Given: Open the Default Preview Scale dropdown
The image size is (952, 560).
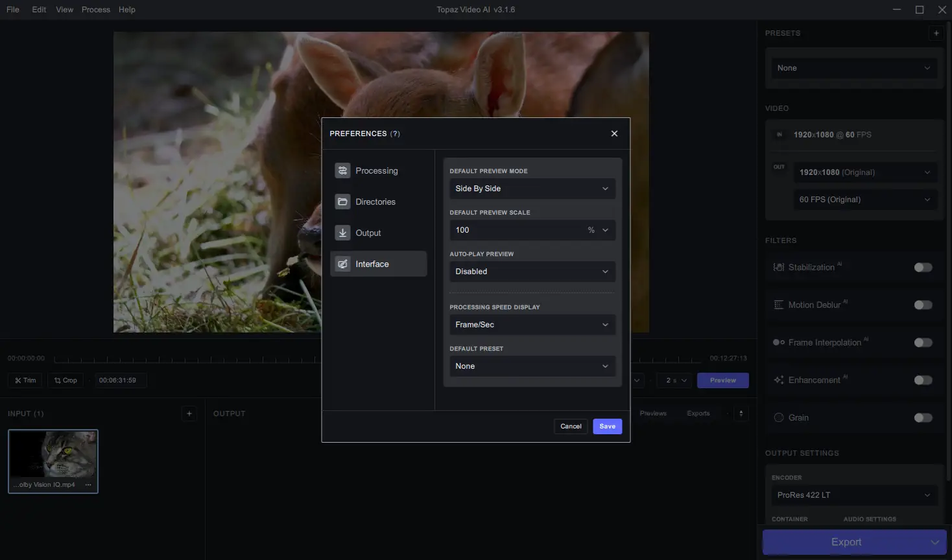Looking at the screenshot, I should [532, 230].
